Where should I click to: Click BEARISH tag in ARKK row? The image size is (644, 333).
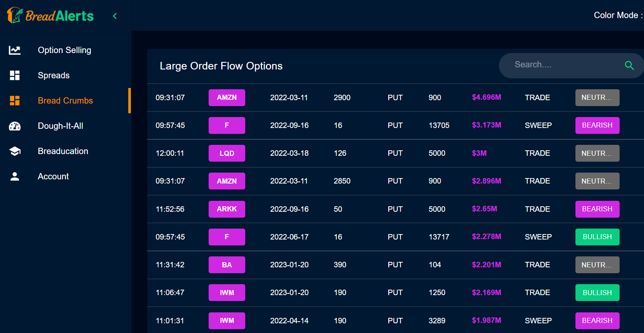(597, 209)
